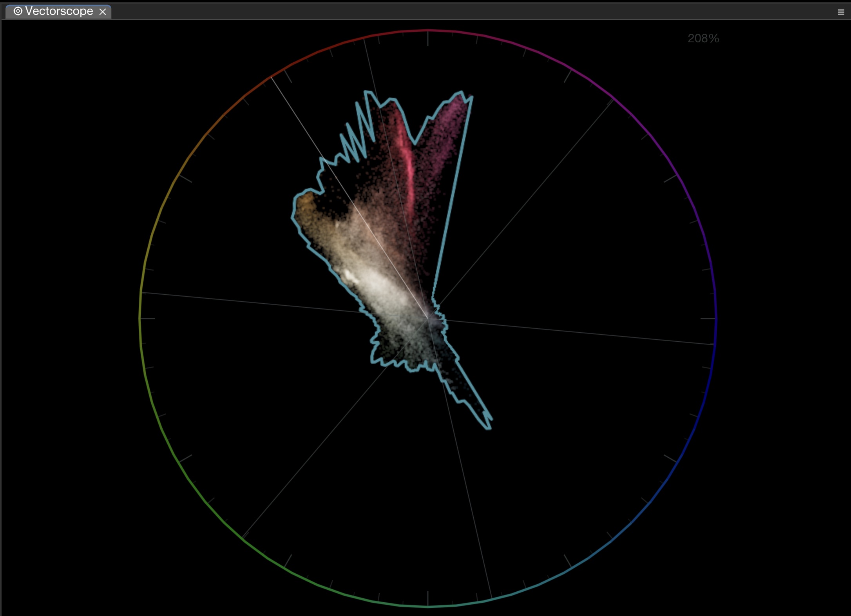Click the leftmost horizontal tick on ring
851x616 pixels.
(x=148, y=319)
